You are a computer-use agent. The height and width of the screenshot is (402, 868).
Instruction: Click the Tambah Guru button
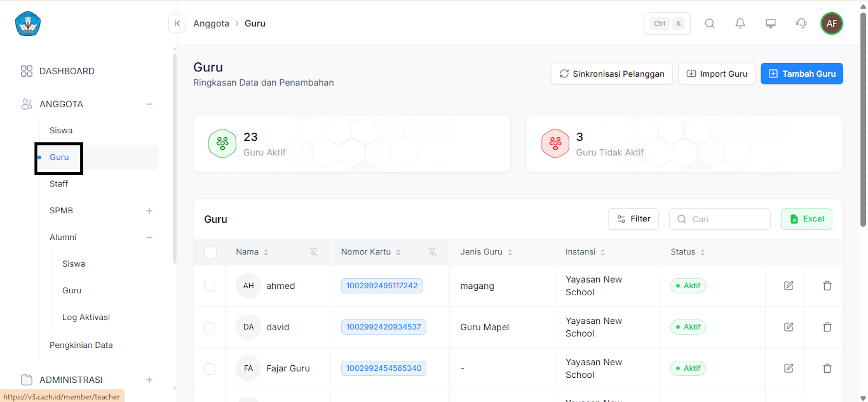point(802,73)
